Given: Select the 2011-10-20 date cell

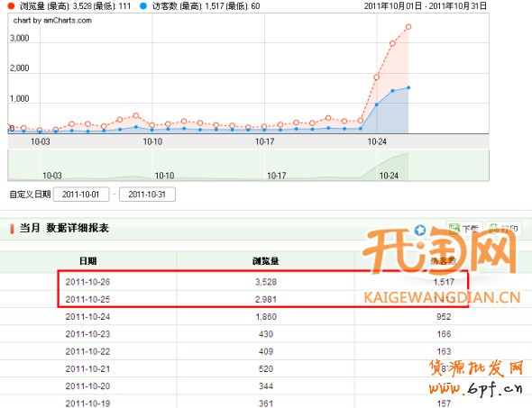Looking at the screenshot, I should pos(87,386).
